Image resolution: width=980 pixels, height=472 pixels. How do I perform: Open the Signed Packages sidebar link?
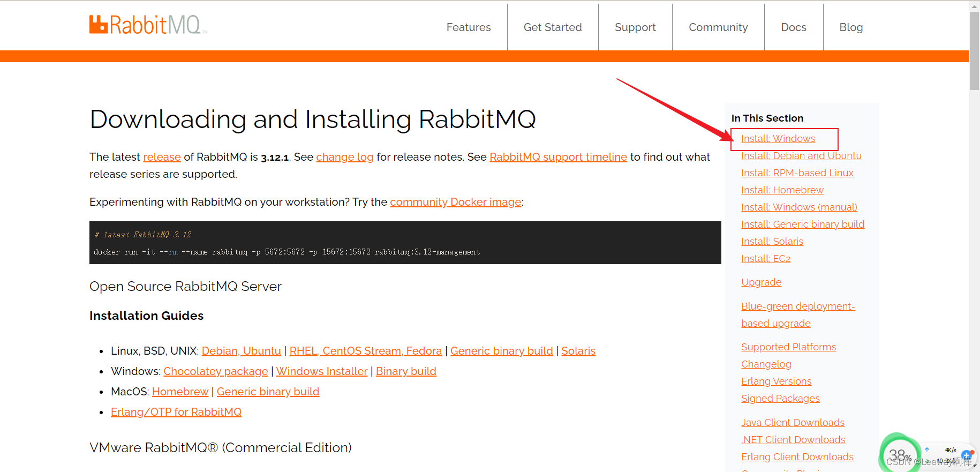(x=780, y=399)
